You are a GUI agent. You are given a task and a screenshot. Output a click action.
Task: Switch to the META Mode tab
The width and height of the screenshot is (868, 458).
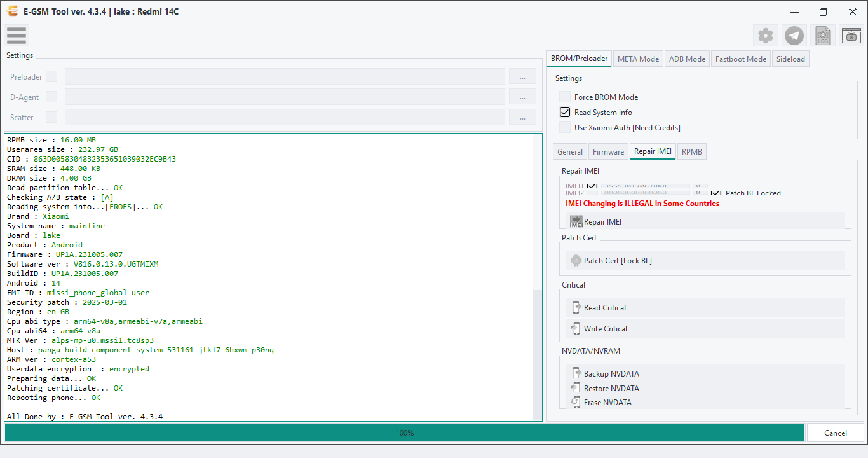(x=638, y=59)
